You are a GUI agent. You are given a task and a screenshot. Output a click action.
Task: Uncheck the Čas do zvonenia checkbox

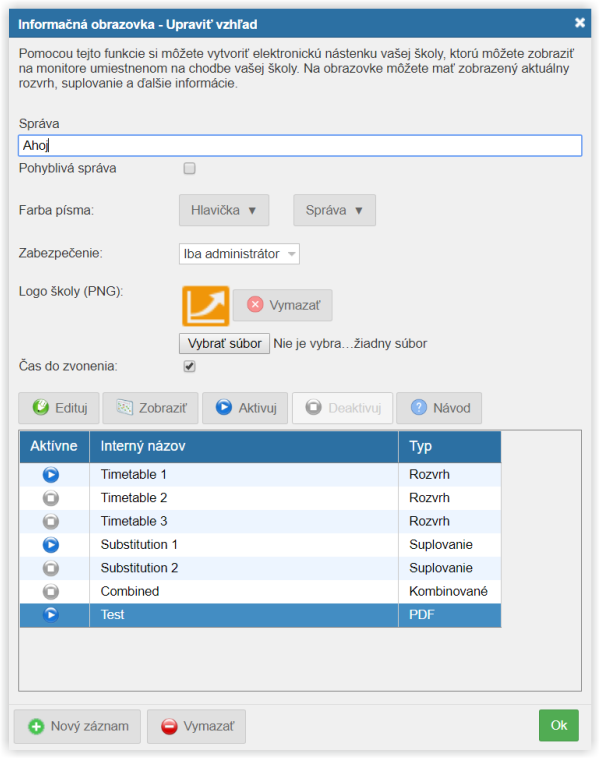tap(190, 367)
